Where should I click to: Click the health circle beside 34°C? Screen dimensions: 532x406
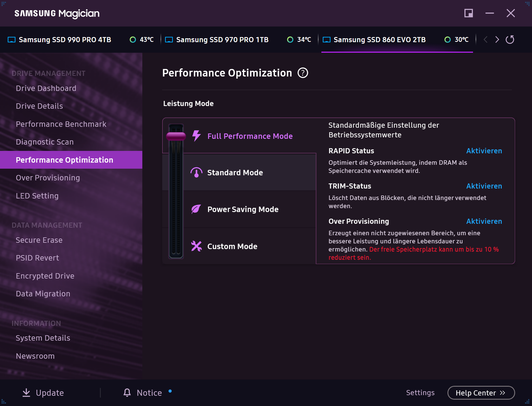click(290, 39)
